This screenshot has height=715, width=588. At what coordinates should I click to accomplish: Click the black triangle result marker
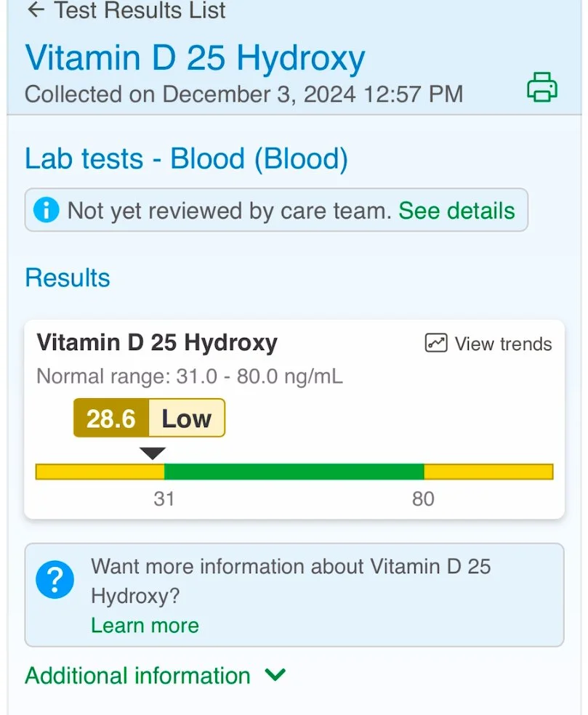tap(153, 453)
